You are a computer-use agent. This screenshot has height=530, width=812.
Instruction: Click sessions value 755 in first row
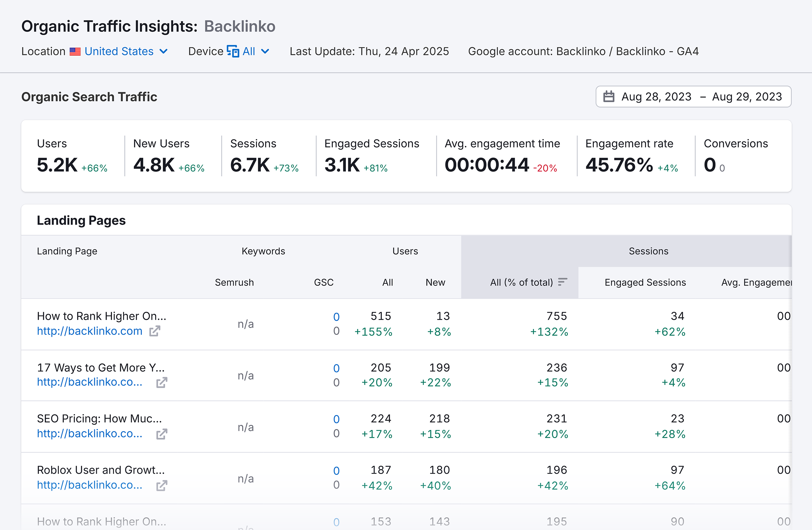pos(557,316)
